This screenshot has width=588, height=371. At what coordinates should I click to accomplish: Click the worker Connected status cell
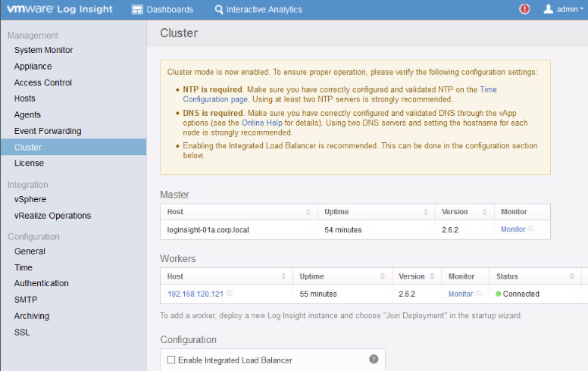[535, 295]
